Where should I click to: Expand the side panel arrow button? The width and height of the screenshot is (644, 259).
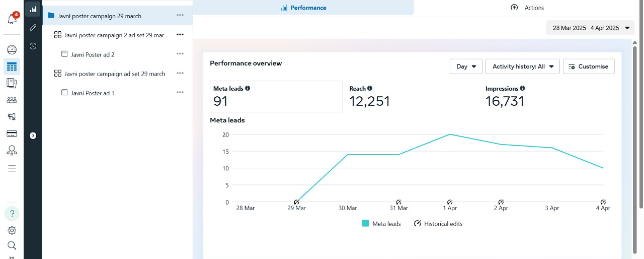pyautogui.click(x=33, y=136)
